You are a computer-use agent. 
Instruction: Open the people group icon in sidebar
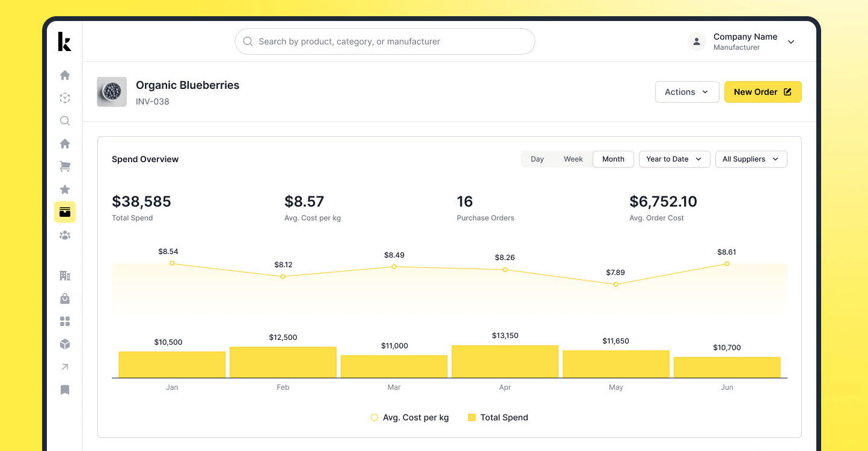point(65,235)
